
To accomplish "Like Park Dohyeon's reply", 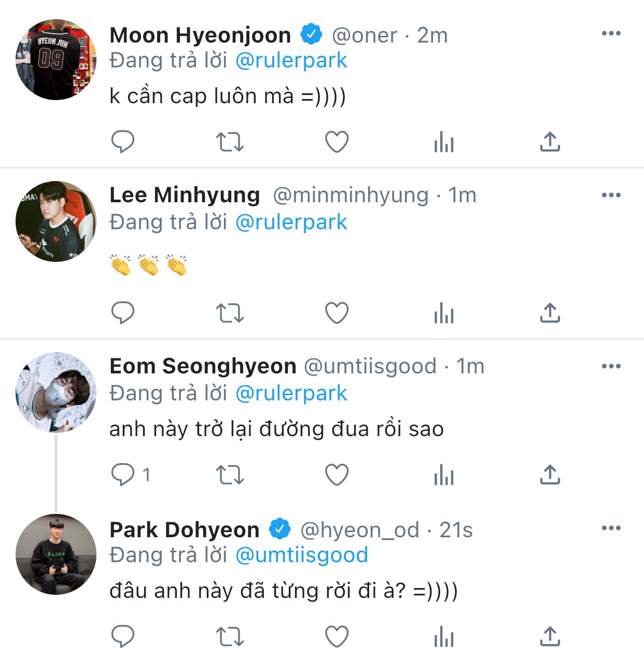I will click(337, 636).
